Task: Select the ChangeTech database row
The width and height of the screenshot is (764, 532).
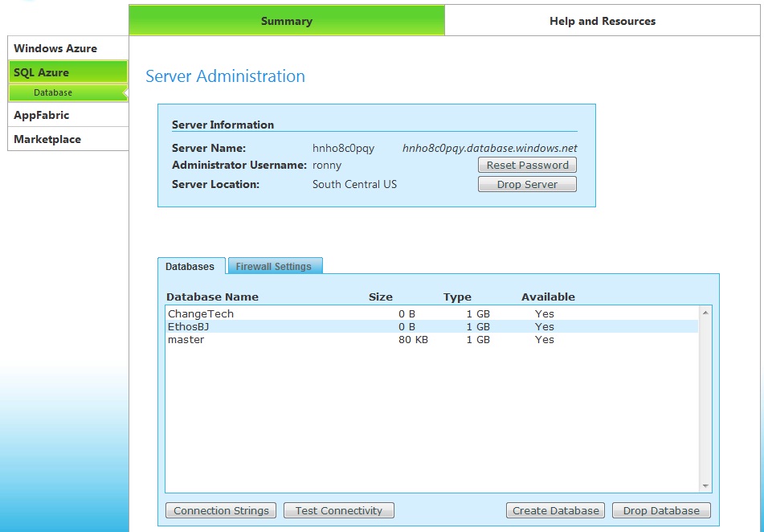Action: [x=431, y=313]
